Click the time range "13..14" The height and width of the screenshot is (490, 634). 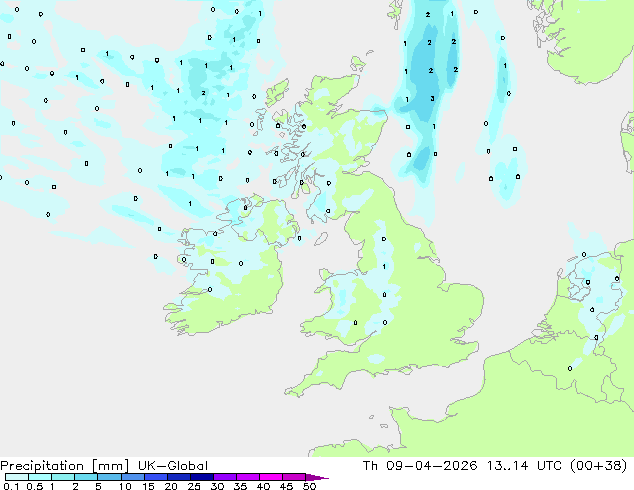tap(507, 465)
